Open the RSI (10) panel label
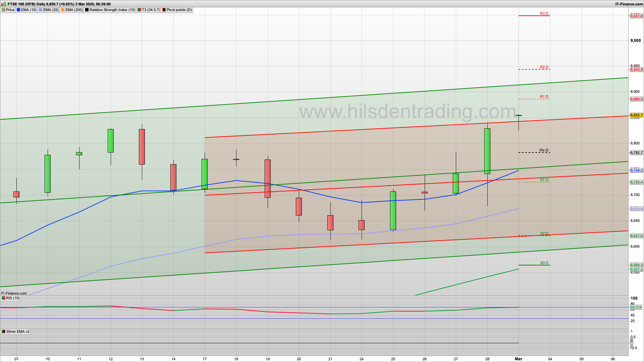Viewport: 644px width, 362px height. click(13, 298)
